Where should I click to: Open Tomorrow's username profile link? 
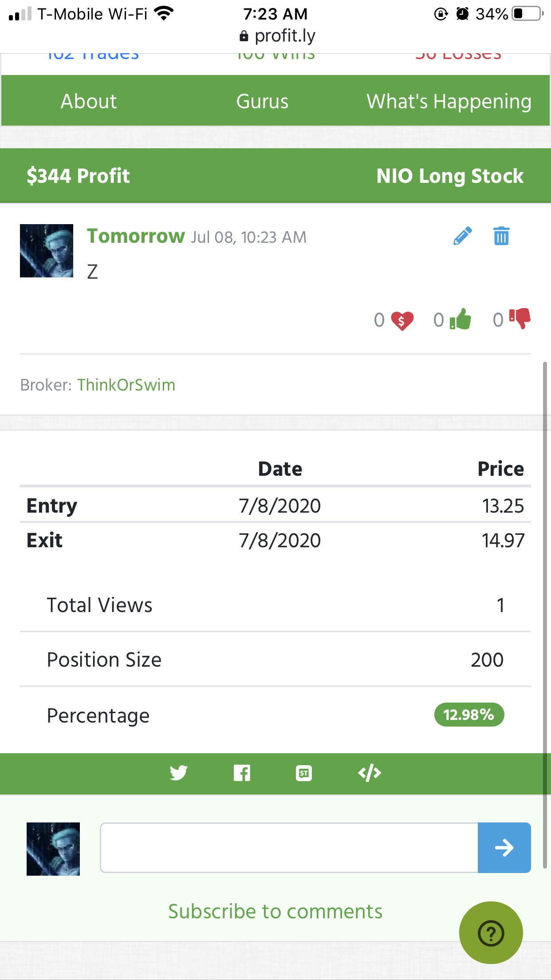tap(136, 236)
